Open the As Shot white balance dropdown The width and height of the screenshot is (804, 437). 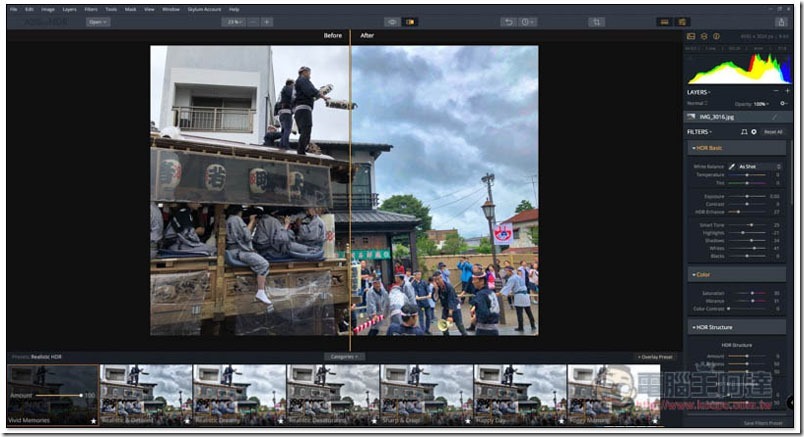pos(759,167)
